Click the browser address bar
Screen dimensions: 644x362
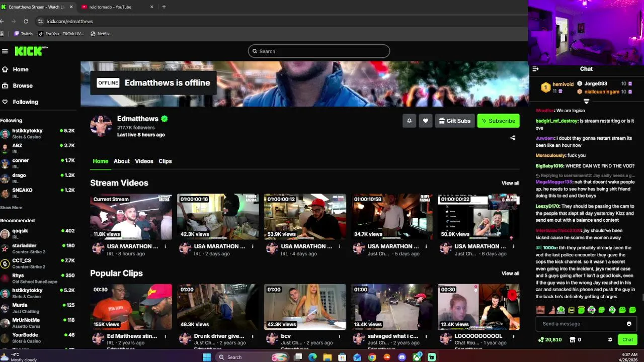point(282,21)
